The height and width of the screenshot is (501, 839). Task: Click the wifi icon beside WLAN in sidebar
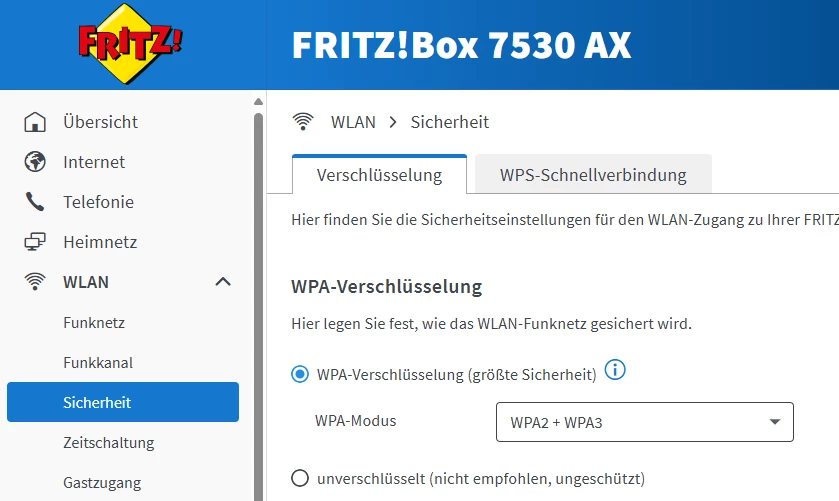pos(35,282)
